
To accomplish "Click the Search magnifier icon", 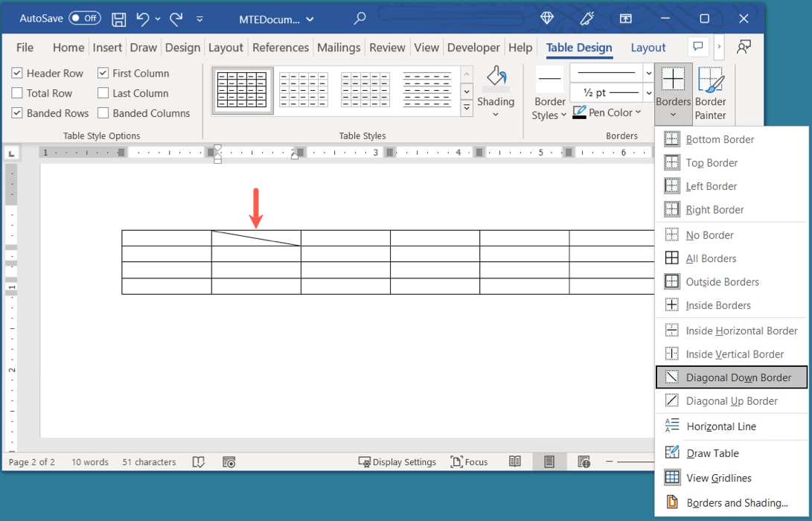I will pyautogui.click(x=360, y=19).
